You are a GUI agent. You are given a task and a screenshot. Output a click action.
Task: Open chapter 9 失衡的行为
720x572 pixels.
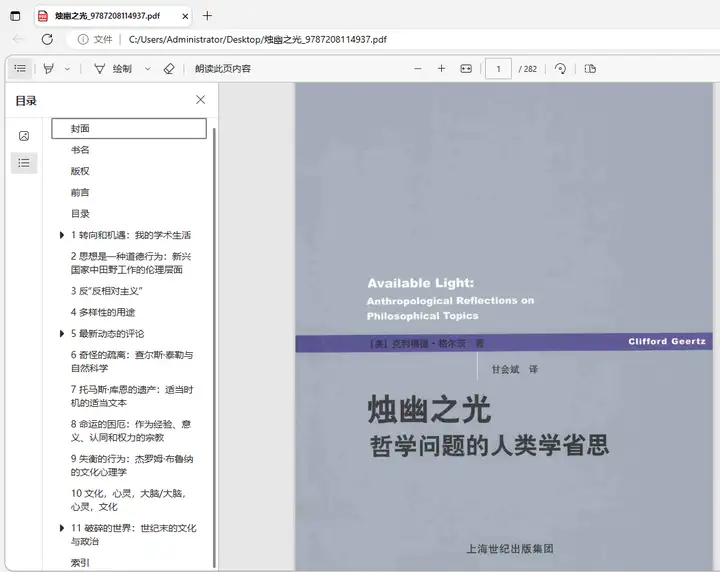click(132, 465)
